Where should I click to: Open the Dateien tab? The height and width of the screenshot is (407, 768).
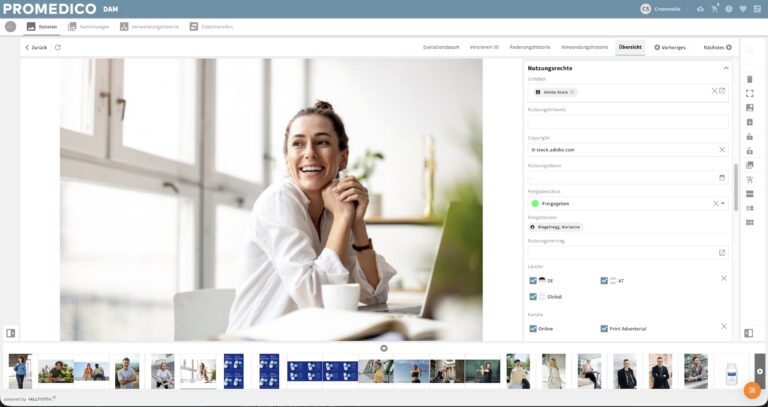tap(42, 27)
